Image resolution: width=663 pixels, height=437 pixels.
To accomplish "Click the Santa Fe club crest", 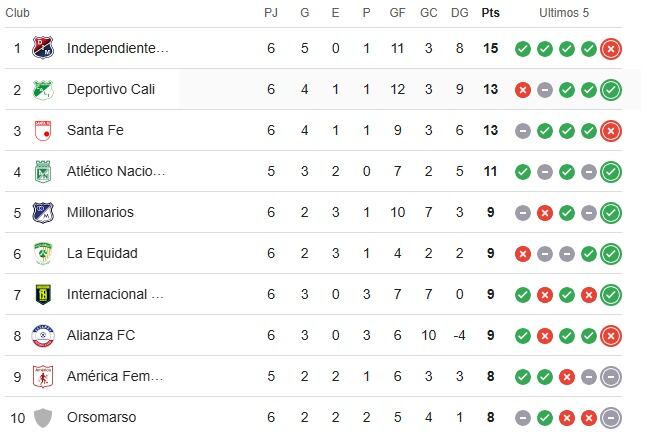I will 42,130.
